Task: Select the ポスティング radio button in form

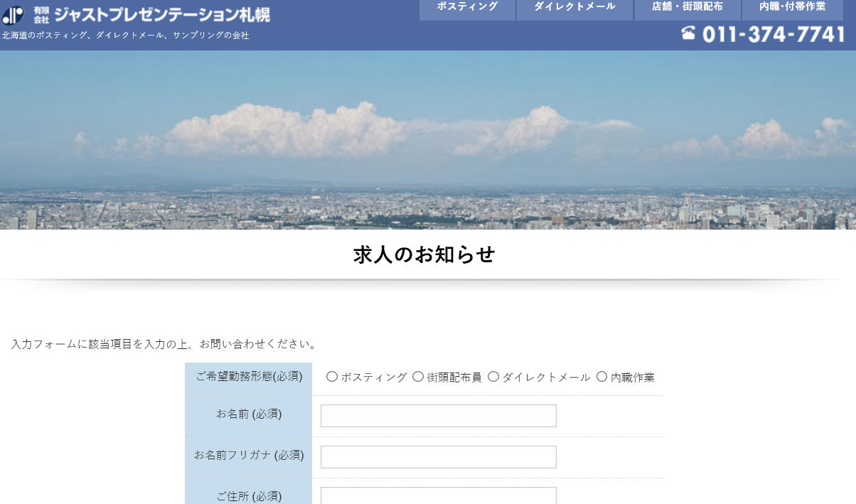Action: [x=332, y=377]
